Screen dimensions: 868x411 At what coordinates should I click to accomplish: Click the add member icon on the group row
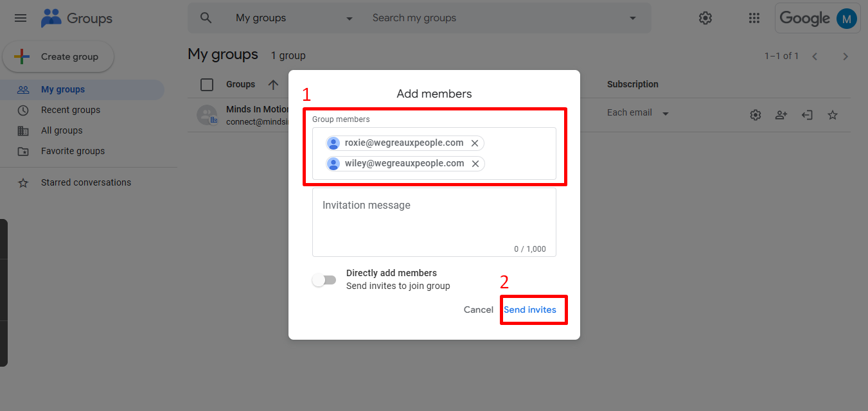[781, 114]
